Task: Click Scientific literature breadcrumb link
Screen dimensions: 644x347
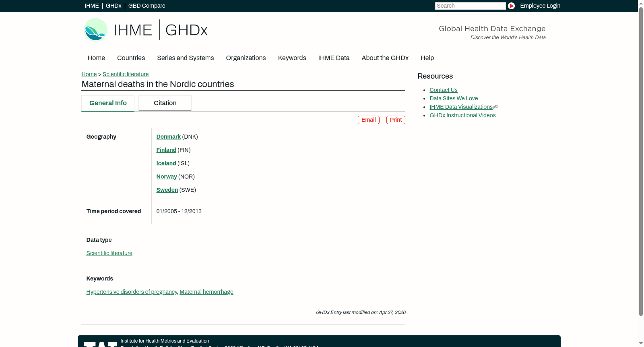Action: click(126, 74)
